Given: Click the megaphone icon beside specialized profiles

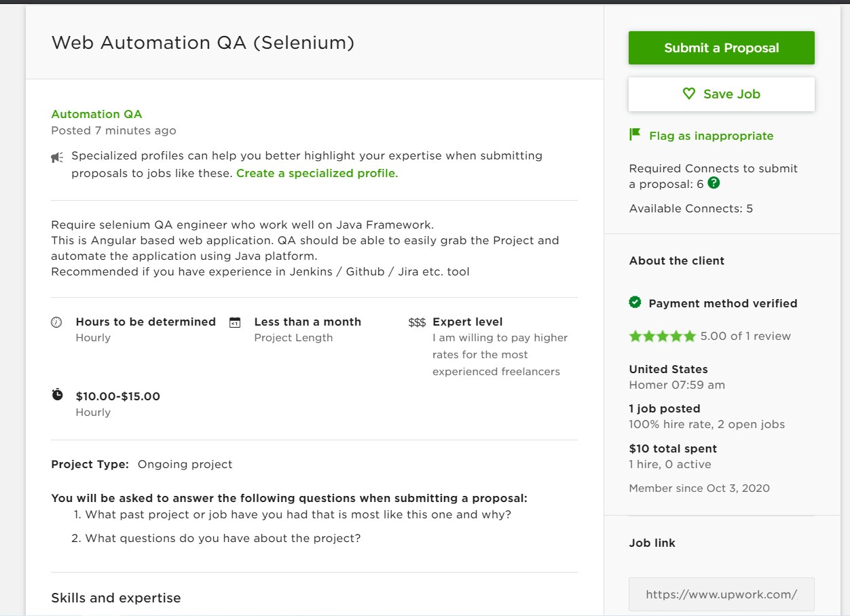Looking at the screenshot, I should point(57,157).
